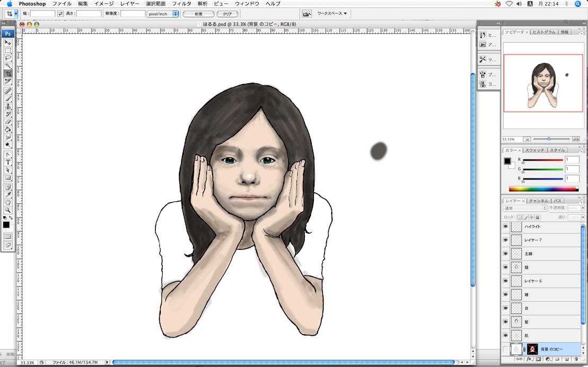Screen dimensions: 588x367
Task: Hide the ハイライト layer
Action: click(x=505, y=227)
